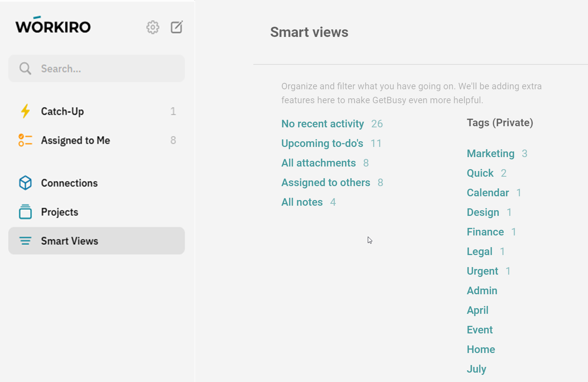Show Upcoming to-do's smart view
The image size is (588, 382).
coord(322,144)
